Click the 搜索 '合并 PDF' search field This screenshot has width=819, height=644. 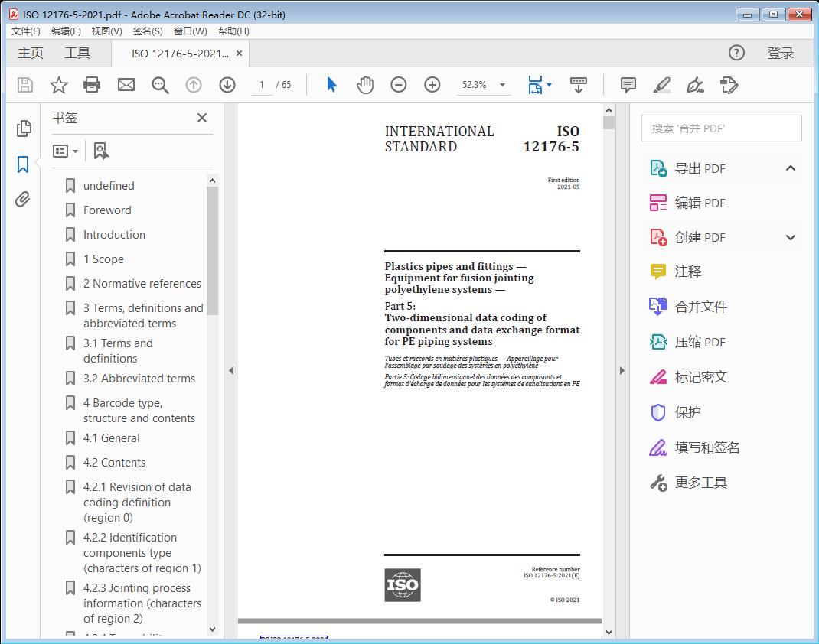point(721,128)
